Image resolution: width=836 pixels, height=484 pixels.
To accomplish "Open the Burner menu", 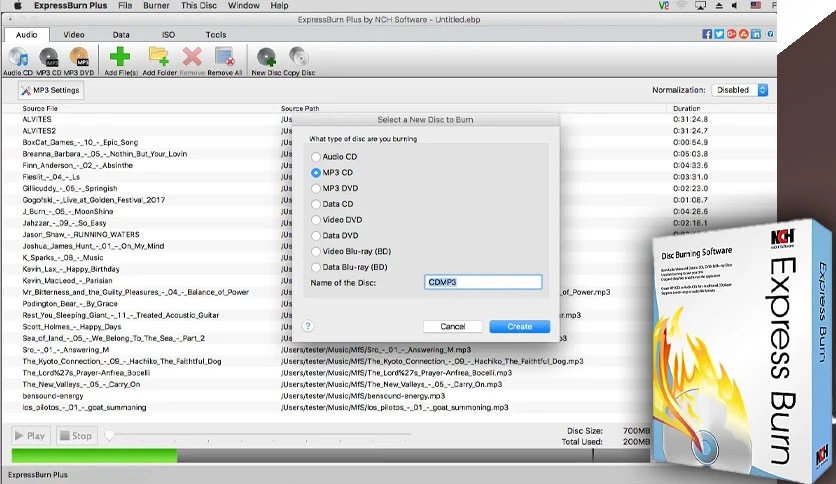I will (x=156, y=5).
